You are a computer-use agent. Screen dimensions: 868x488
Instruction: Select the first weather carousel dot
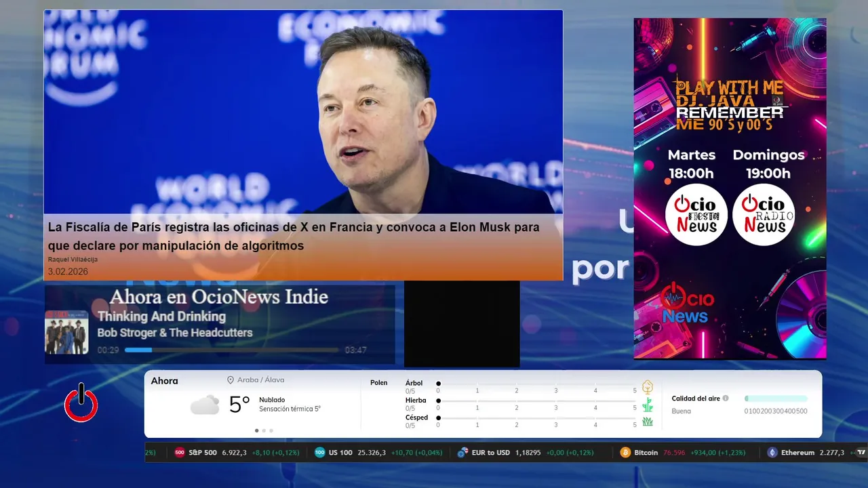[x=256, y=430]
